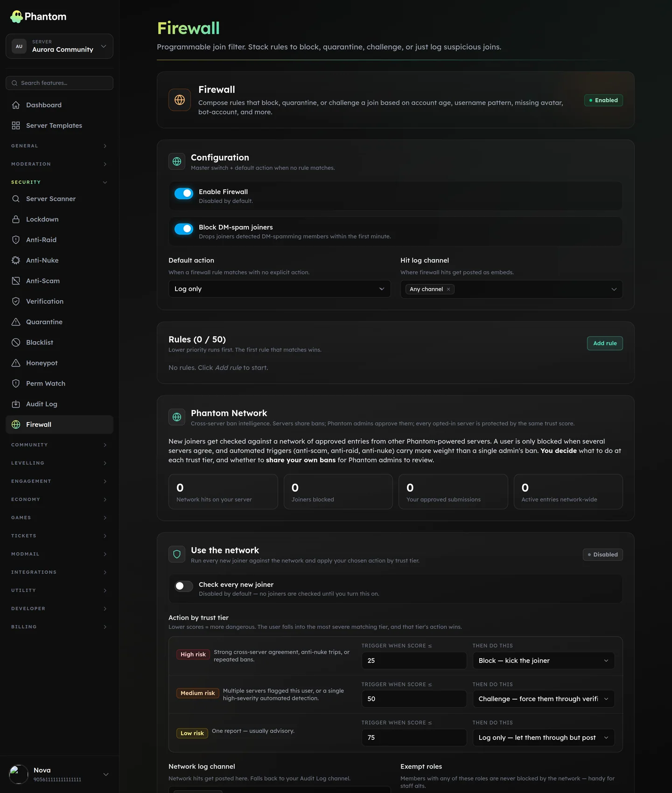Image resolution: width=672 pixels, height=793 pixels.
Task: Click the Phantom ghost logo icon
Action: [16, 17]
